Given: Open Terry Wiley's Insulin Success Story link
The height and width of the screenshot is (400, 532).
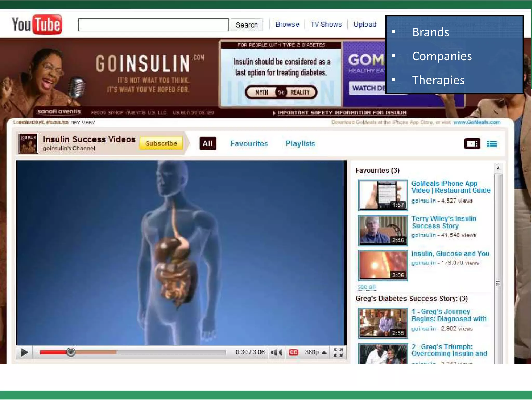Looking at the screenshot, I should 444,222.
